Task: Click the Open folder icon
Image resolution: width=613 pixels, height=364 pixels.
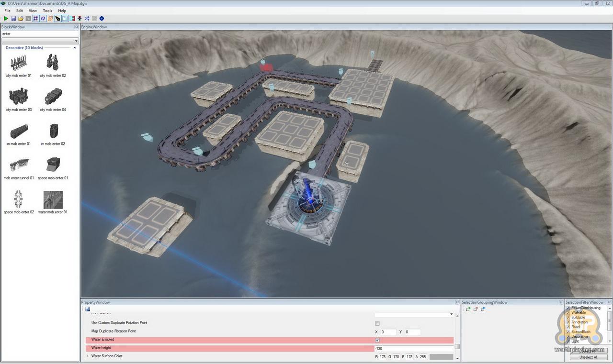Action: pos(21,19)
